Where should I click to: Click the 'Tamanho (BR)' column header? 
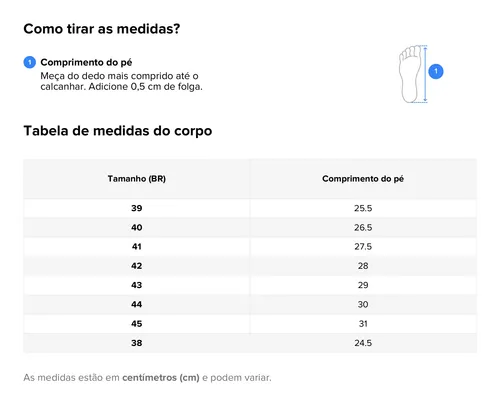pyautogui.click(x=137, y=179)
